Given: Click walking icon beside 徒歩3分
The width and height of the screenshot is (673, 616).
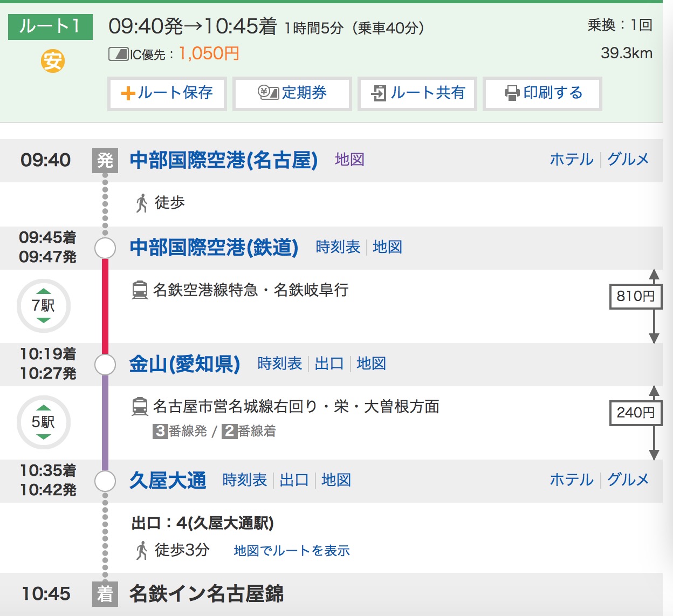Looking at the screenshot, I should click(142, 550).
